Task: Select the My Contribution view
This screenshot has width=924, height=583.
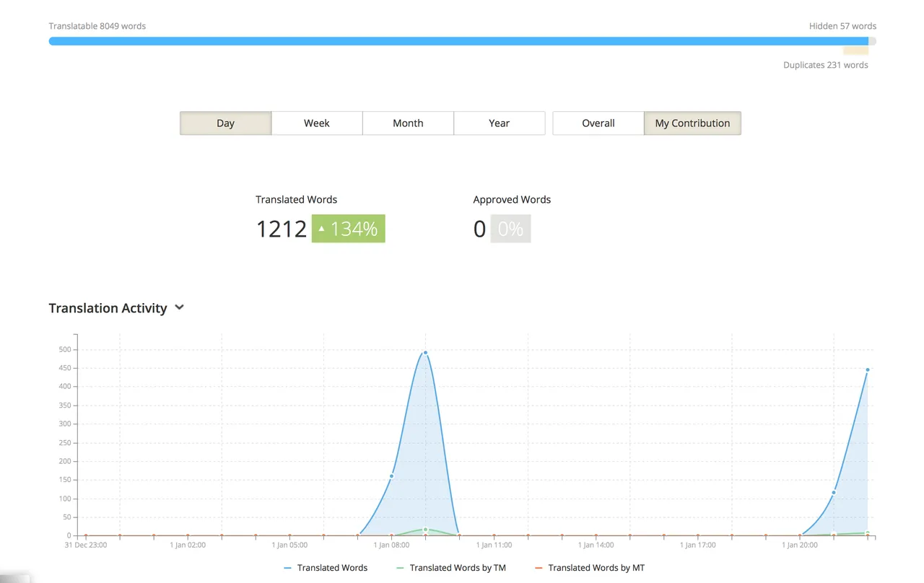Action: tap(692, 123)
